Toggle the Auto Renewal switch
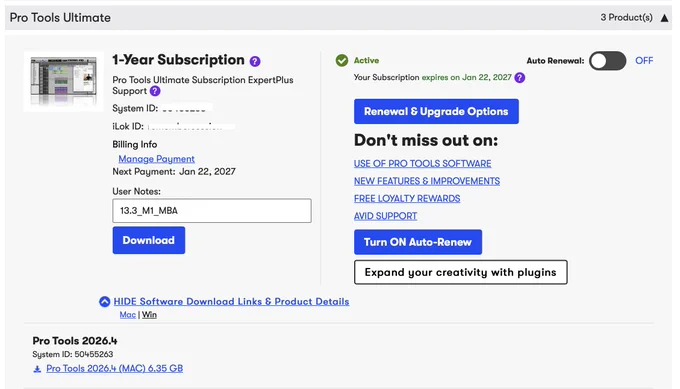 608,61
